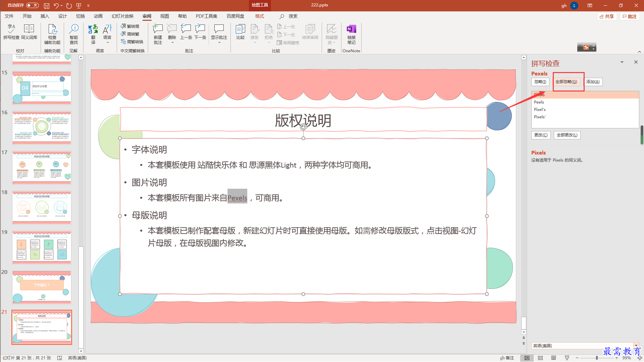Click 繁转简 conversion
Image resolution: width=644 pixels, height=362 pixels.
[x=130, y=26]
